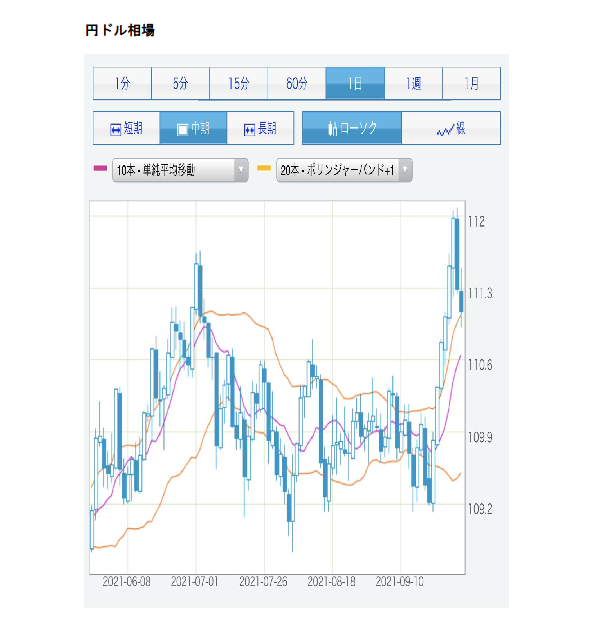595x633 pixels.
Task: Click the 2021-07-01 date axis label
Action: [x=195, y=582]
